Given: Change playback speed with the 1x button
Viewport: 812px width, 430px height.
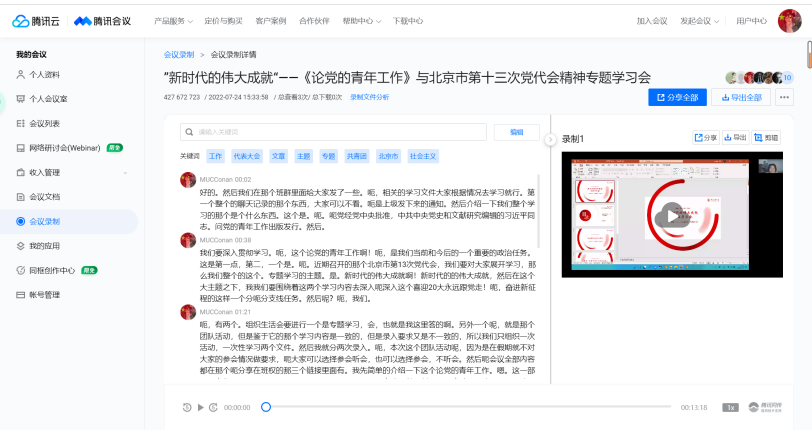Looking at the screenshot, I should [730, 407].
